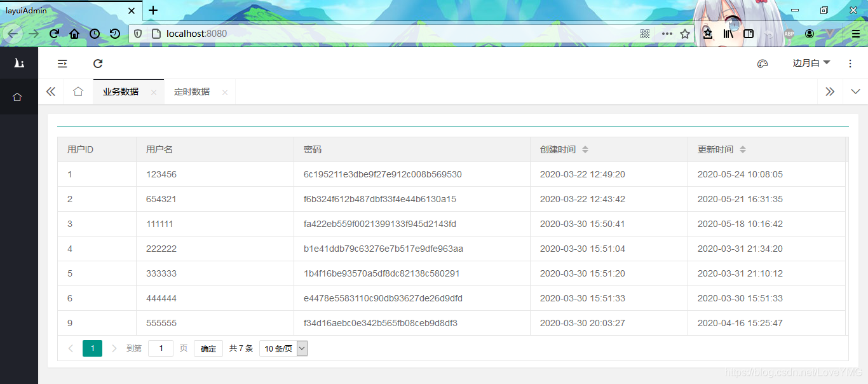868x384 pixels.
Task: Open a new browser tab
Action: pos(153,10)
